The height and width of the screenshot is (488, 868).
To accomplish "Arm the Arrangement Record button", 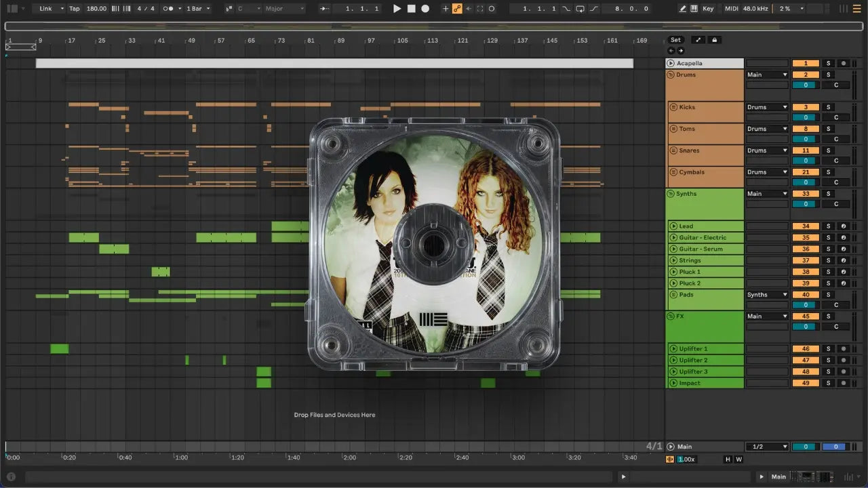I will (x=425, y=9).
